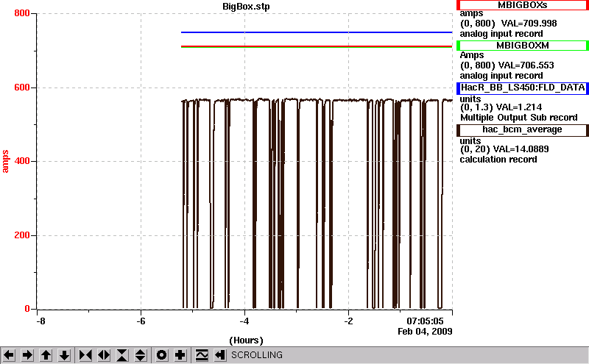The width and height of the screenshot is (589, 364).
Task: Zoom in on the vertical axis (inward vertical triangles)
Action: pyautogui.click(x=122, y=355)
